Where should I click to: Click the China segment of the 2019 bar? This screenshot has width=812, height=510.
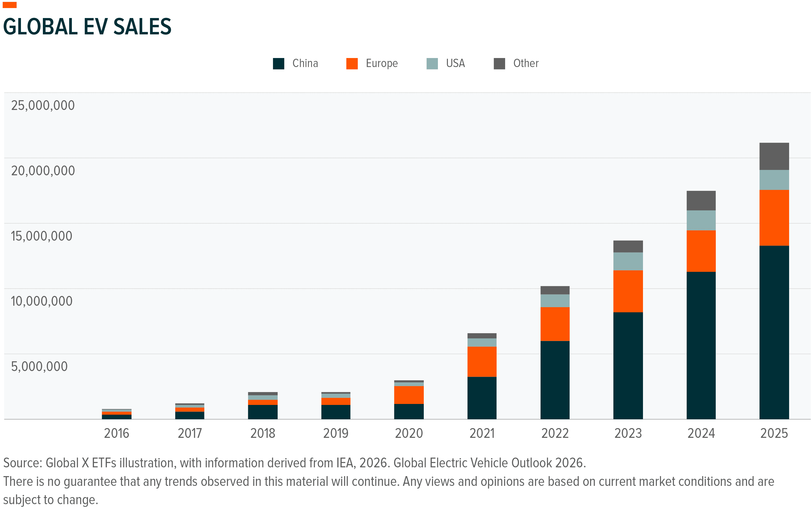tap(336, 412)
